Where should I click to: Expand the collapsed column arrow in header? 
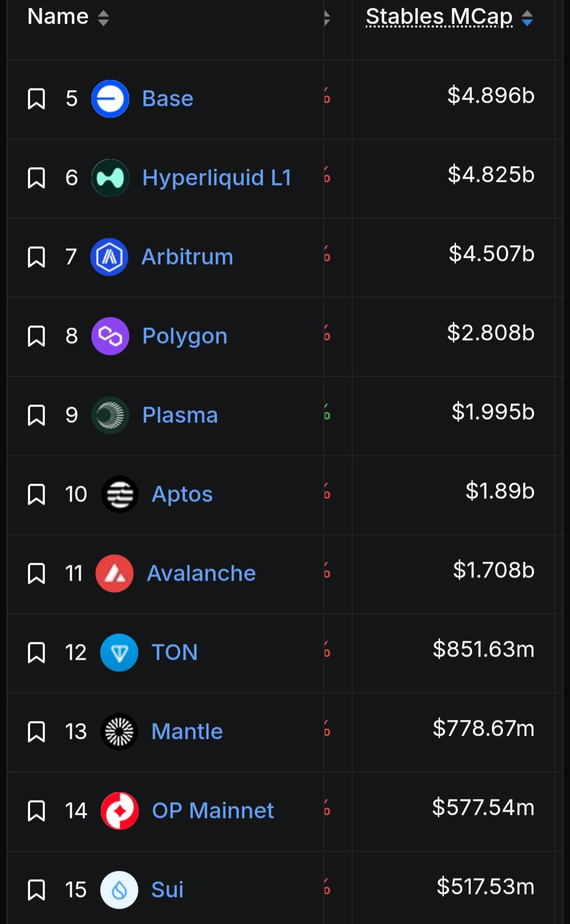pyautogui.click(x=327, y=18)
